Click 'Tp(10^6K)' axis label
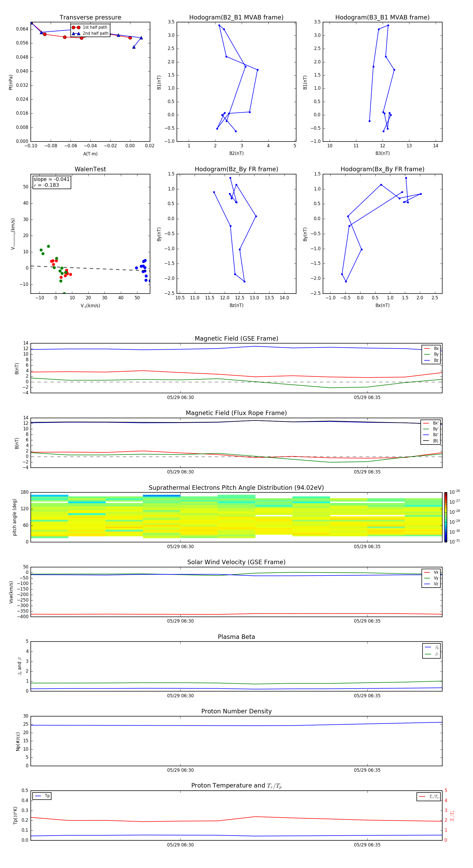Screen dimensions: 473x868 click(15, 815)
